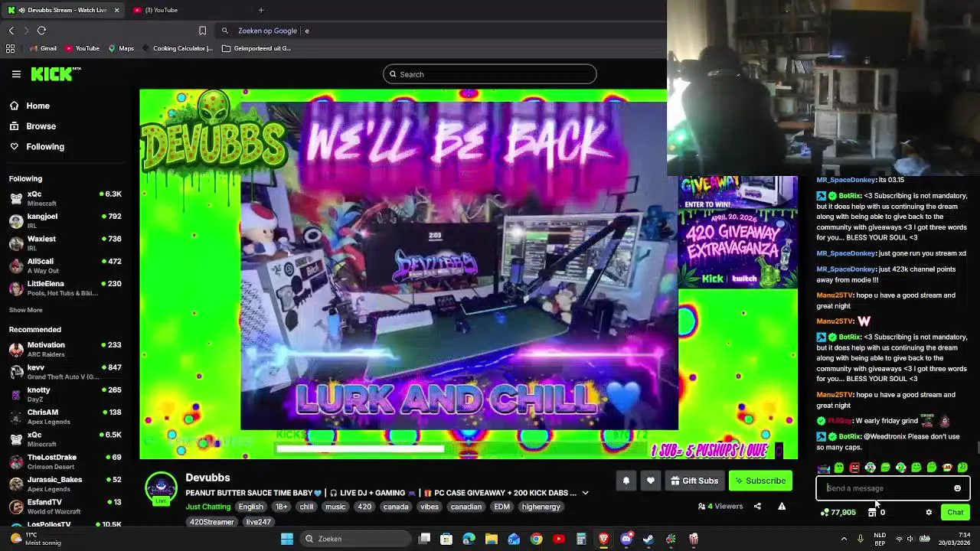Open the chat emoji picker icon
The width and height of the screenshot is (980, 551).
pos(957,488)
